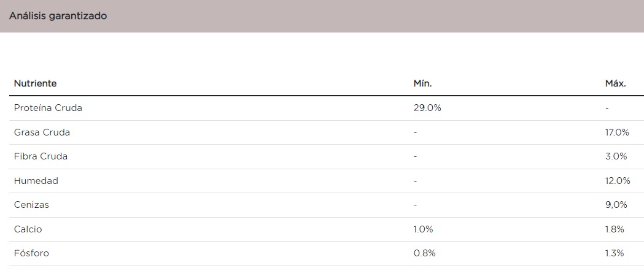This screenshot has height=279, width=644.
Task: Select the Proteína Cruda row label
Action: 48,108
